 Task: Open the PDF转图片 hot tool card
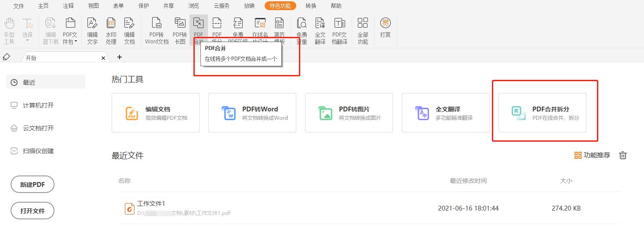(349, 113)
